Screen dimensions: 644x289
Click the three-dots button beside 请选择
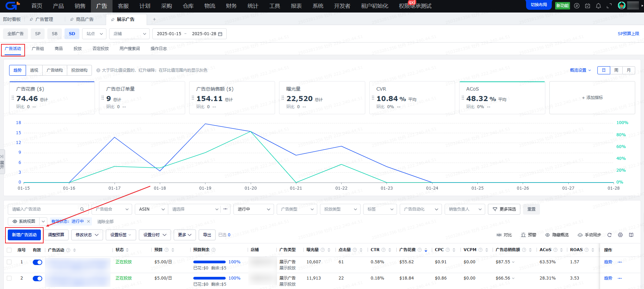[225, 209]
